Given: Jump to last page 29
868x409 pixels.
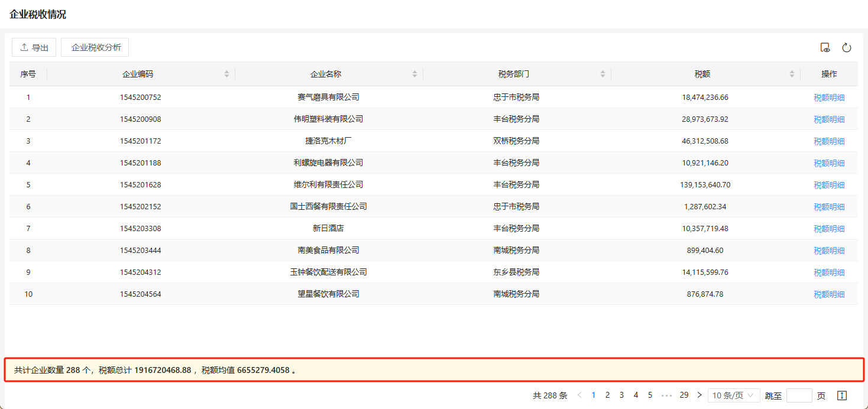Looking at the screenshot, I should (x=684, y=395).
